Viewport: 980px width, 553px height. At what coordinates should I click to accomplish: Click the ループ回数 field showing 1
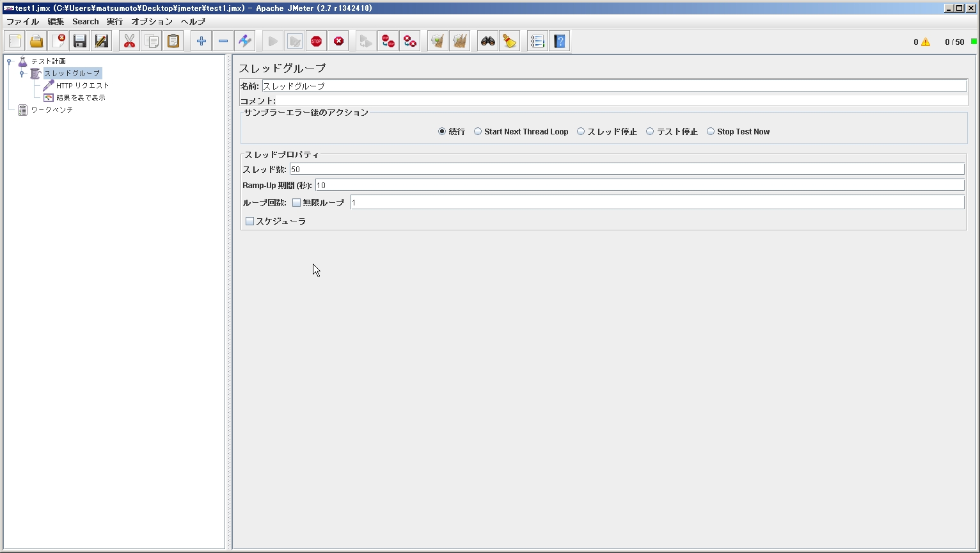658,202
